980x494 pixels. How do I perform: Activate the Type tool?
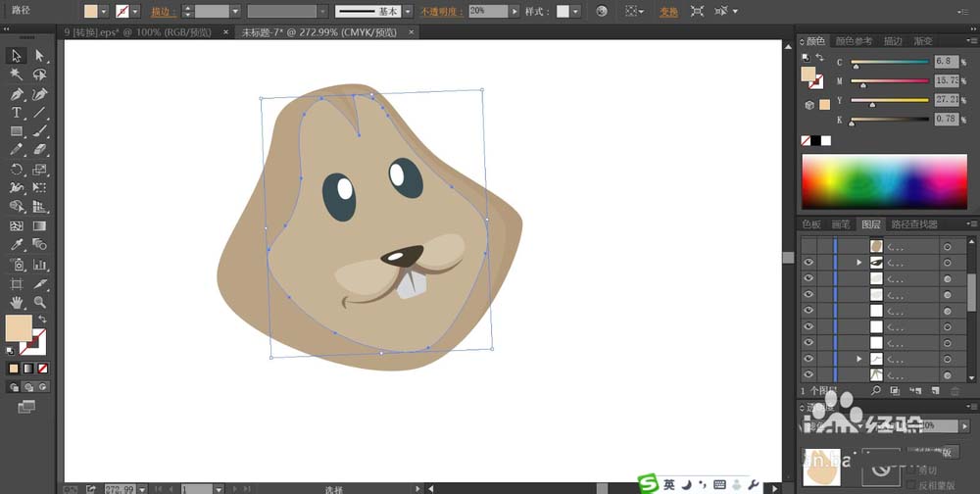(x=17, y=113)
